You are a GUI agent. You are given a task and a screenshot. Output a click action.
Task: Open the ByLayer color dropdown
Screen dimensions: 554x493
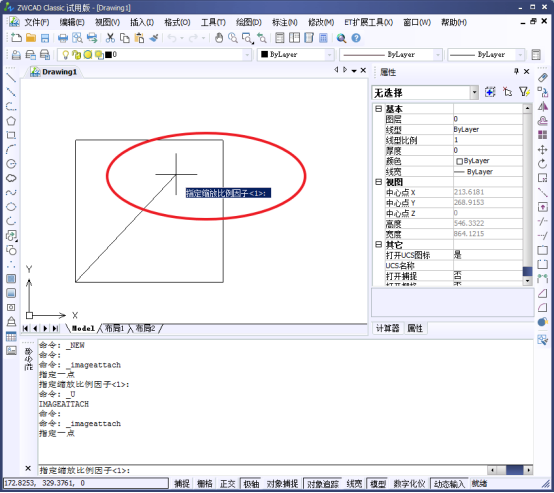[x=295, y=55]
